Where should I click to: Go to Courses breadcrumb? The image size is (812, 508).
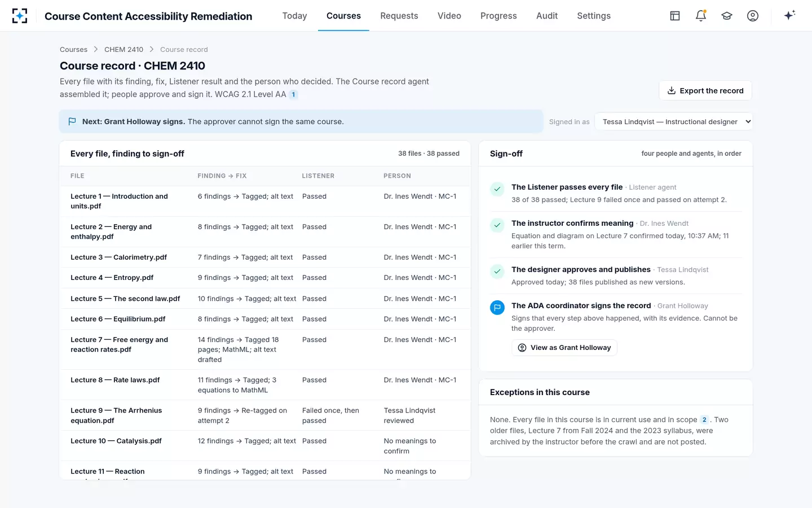(73, 50)
